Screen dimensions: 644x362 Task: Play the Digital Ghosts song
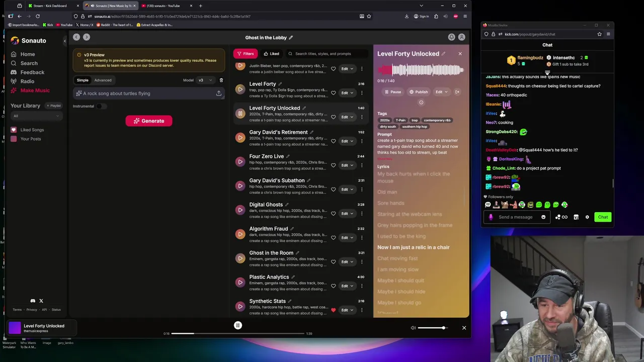coord(240,210)
